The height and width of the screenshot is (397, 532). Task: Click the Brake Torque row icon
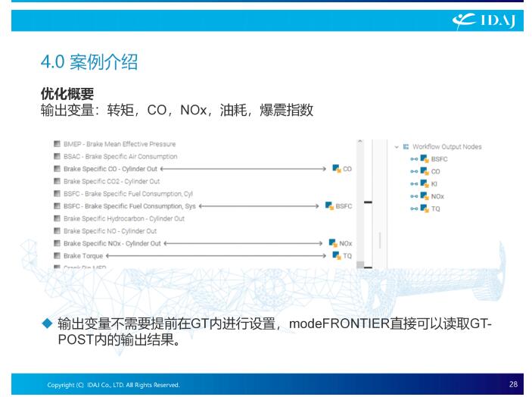pyautogui.click(x=57, y=256)
